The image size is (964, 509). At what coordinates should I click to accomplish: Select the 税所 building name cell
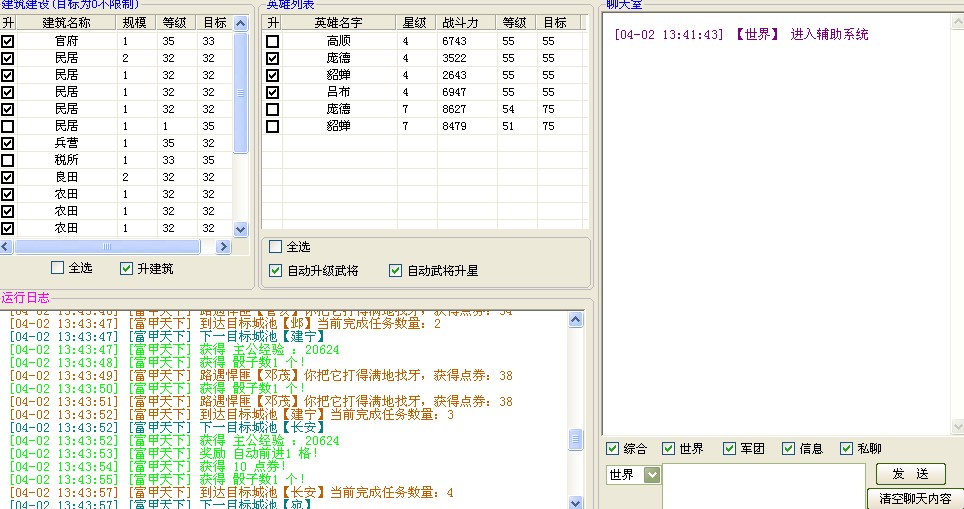tap(66, 160)
